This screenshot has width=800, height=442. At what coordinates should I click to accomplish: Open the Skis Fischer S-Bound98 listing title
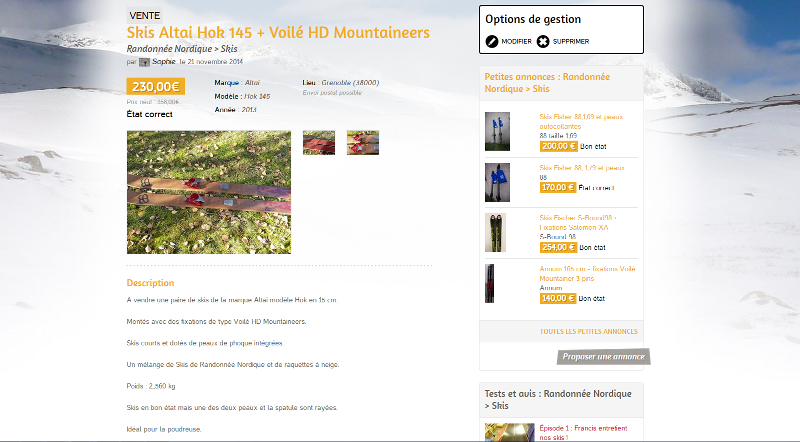pos(578,223)
